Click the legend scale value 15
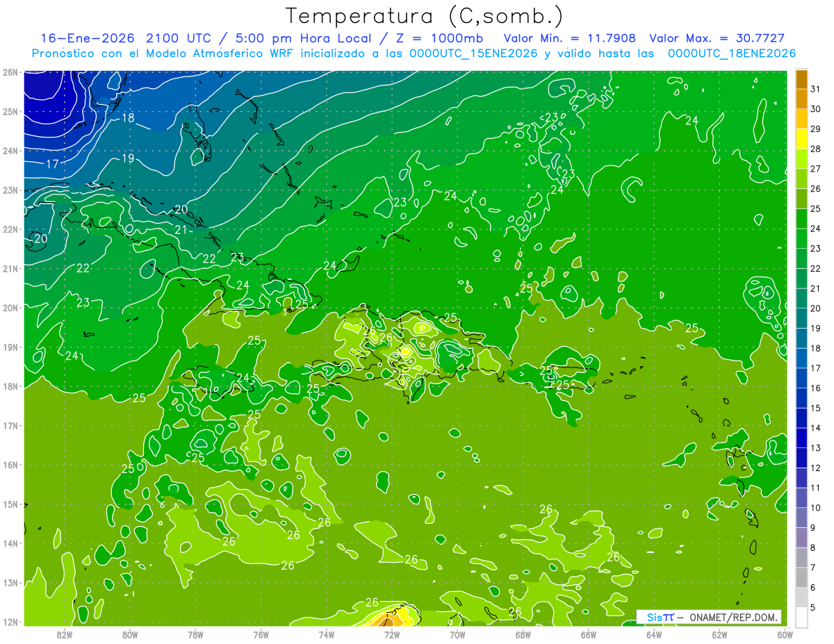The width and height of the screenshot is (834, 644). 816,408
